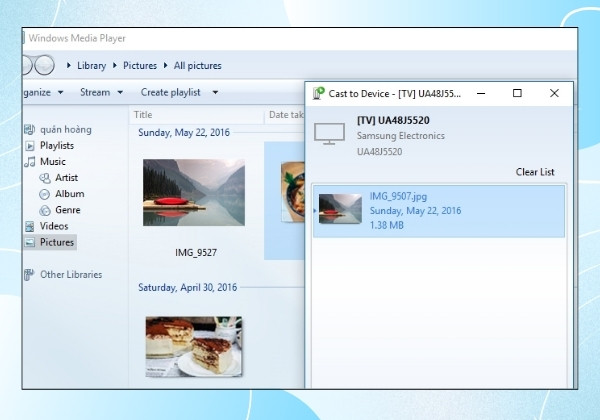Expand the arrow before Library breadcrumb
Screen dimensions: 600x420
[69, 65]
